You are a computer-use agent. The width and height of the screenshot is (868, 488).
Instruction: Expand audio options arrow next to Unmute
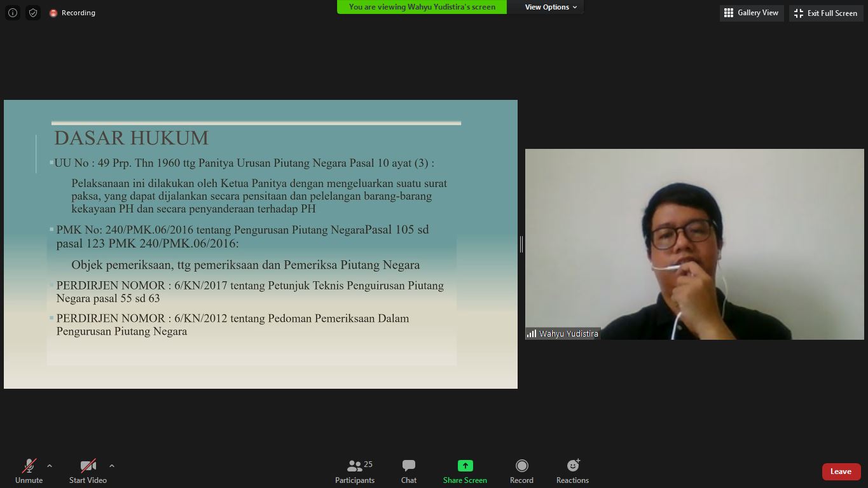click(x=50, y=466)
